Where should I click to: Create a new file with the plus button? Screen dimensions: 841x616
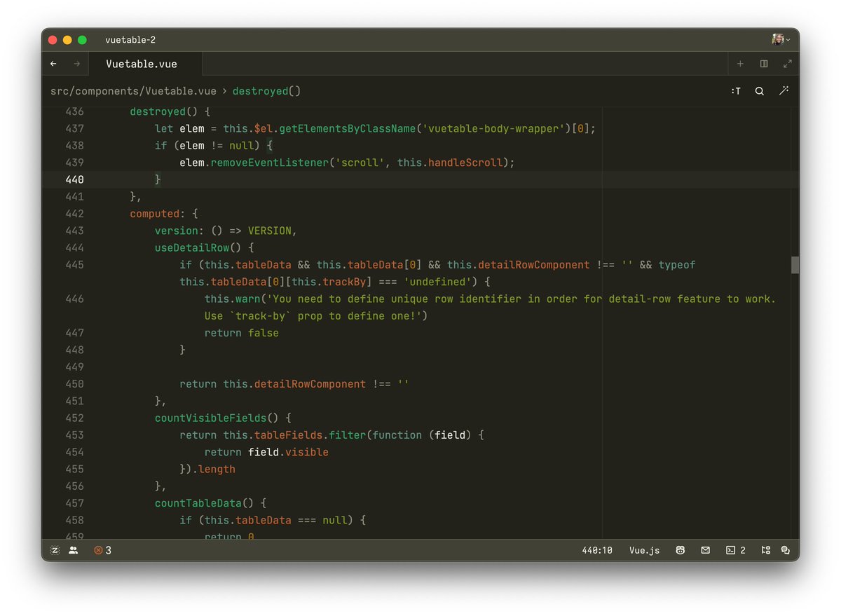coord(740,64)
